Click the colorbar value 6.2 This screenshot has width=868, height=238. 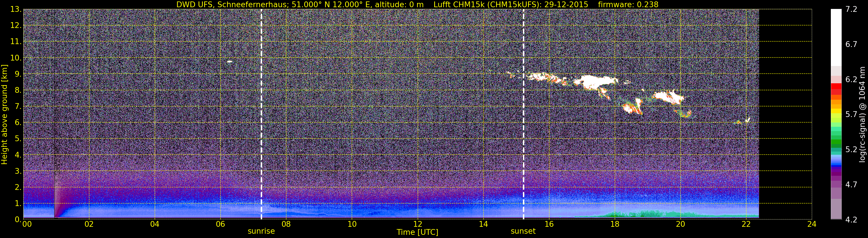[x=851, y=80]
